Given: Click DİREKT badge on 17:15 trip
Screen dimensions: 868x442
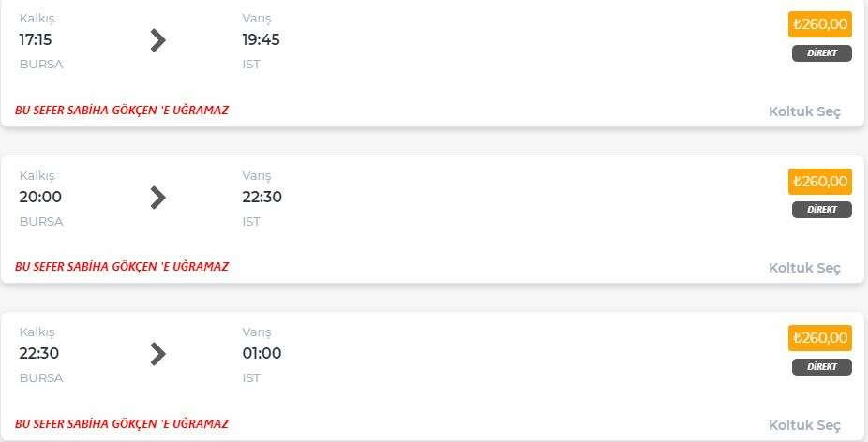Looking at the screenshot, I should [821, 53].
